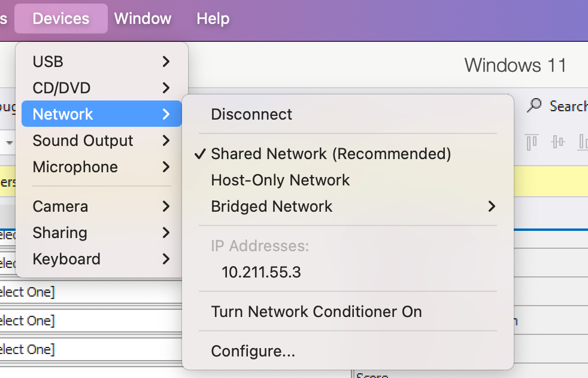This screenshot has width=588, height=378.
Task: Open the Keyboard submenu
Action: tap(102, 259)
